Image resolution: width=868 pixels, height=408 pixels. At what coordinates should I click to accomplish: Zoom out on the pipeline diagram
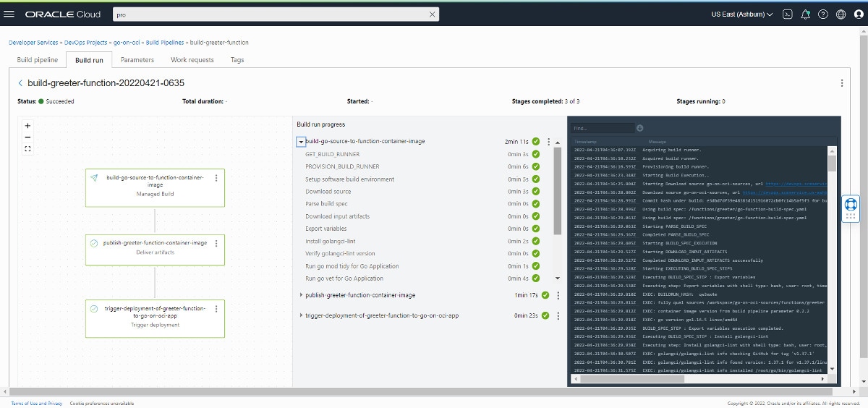click(x=27, y=137)
